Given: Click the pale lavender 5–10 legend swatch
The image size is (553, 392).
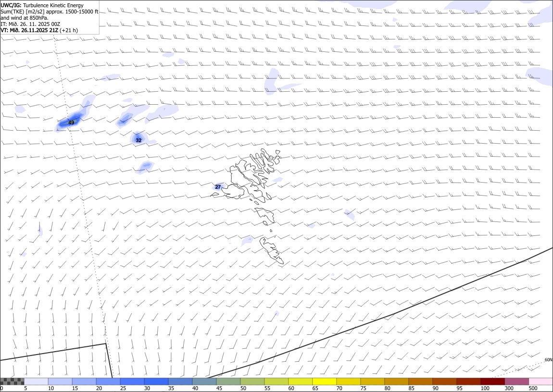Looking at the screenshot, I should (37, 381).
